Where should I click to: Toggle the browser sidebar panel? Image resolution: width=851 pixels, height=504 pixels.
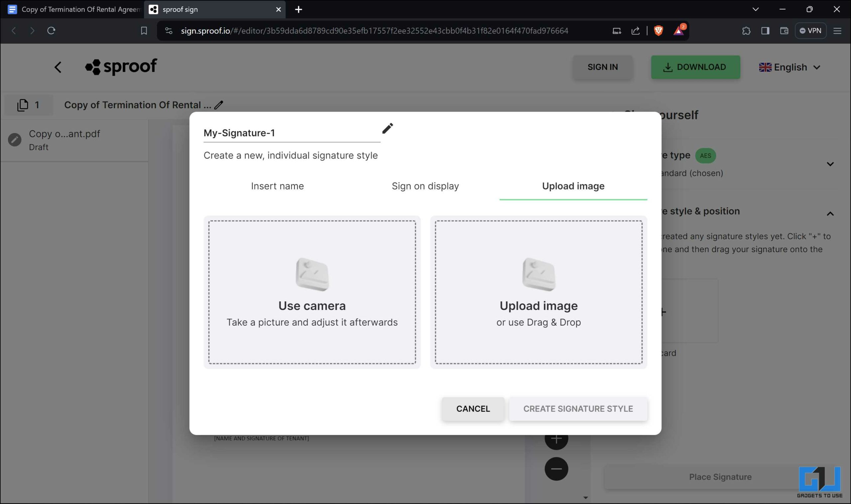click(x=765, y=31)
